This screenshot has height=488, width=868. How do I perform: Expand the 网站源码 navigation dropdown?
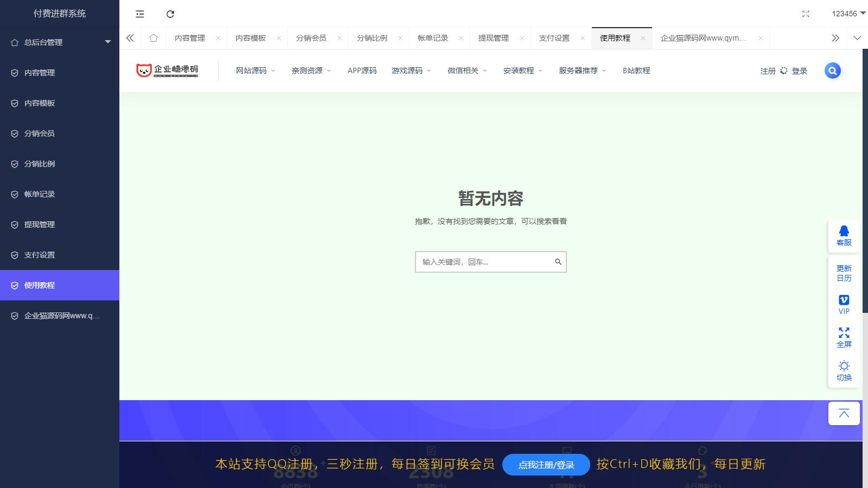point(255,70)
